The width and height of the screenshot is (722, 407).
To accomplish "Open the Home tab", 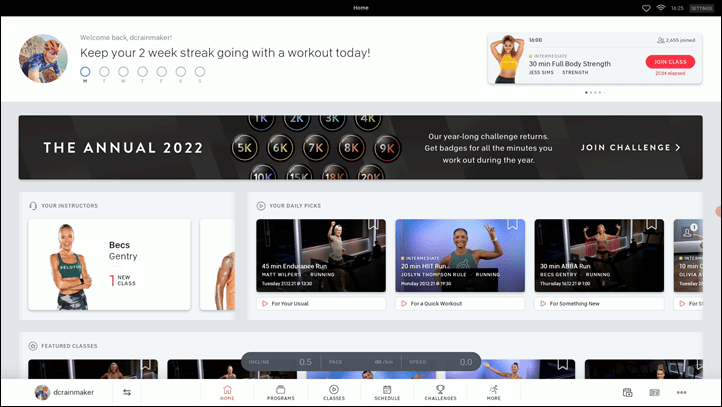I will click(x=227, y=393).
